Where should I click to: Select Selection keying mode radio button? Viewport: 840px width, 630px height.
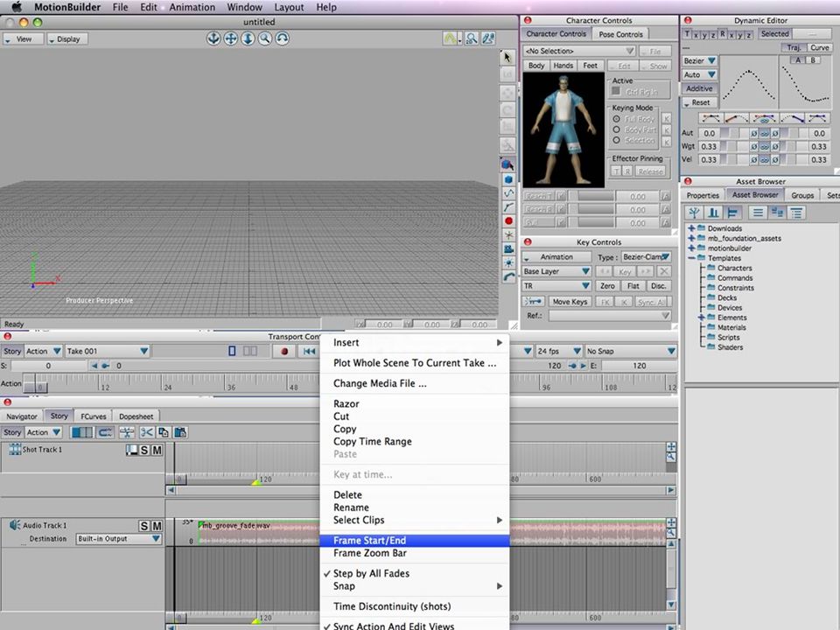617,140
